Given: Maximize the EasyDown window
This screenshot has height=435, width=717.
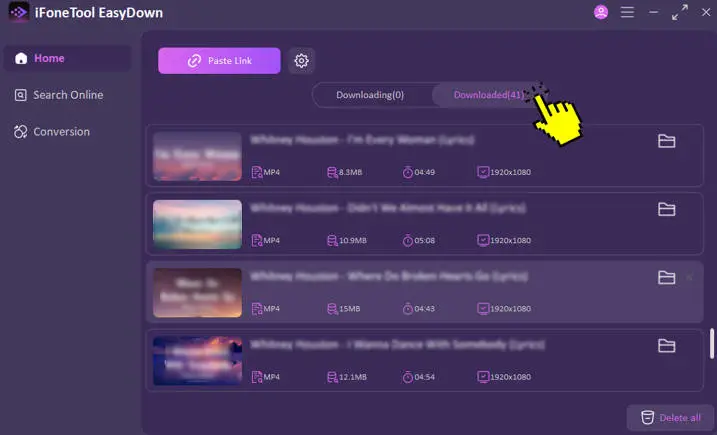Looking at the screenshot, I should pos(680,12).
